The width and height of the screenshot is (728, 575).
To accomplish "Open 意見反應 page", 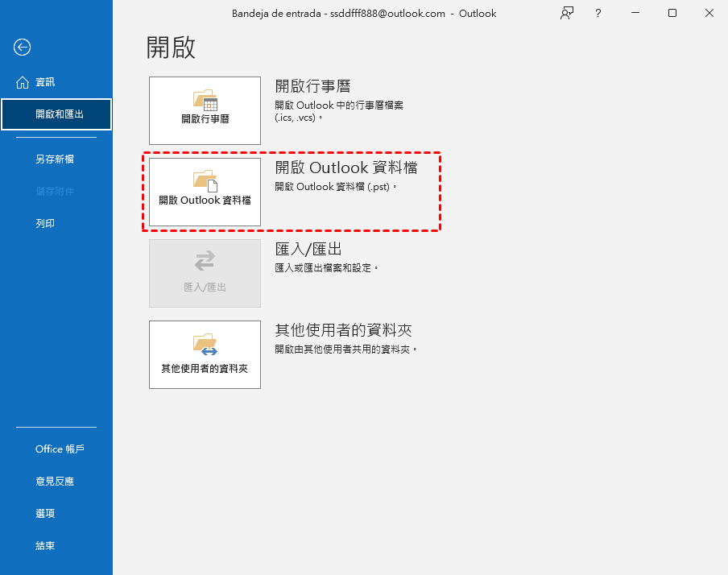I will [x=55, y=481].
